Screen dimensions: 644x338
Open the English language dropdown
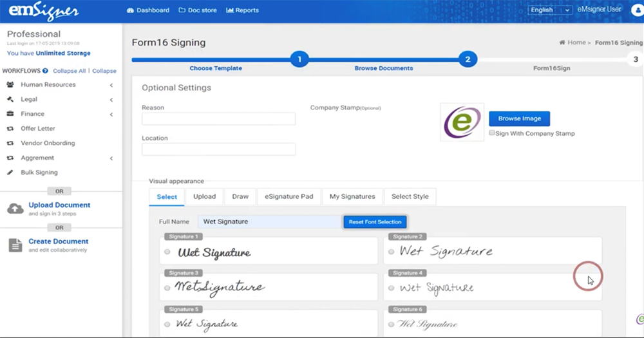click(549, 10)
